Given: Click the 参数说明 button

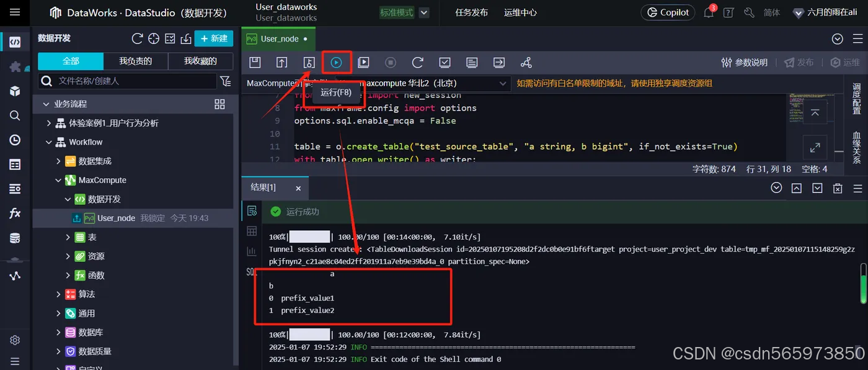Looking at the screenshot, I should coord(745,63).
